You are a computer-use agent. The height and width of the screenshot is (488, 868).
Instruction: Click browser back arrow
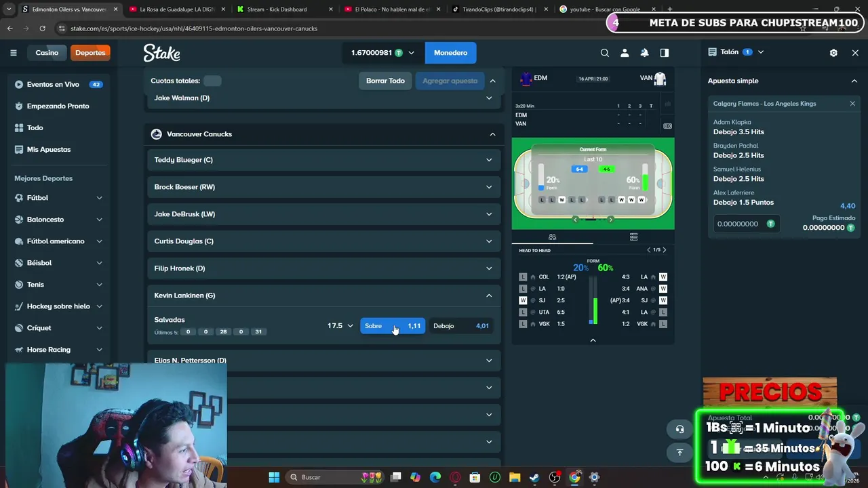pos(9,28)
